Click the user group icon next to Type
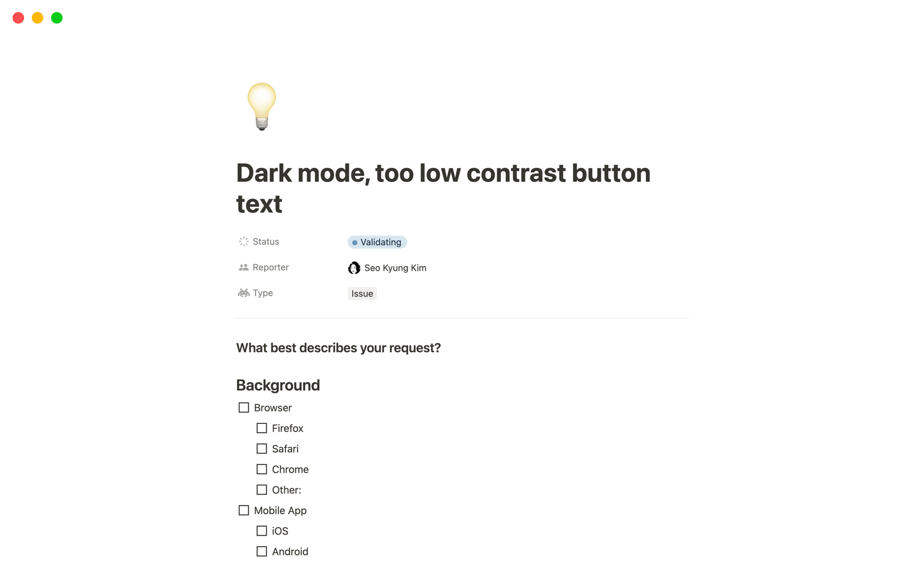The image size is (924, 578). click(x=243, y=293)
